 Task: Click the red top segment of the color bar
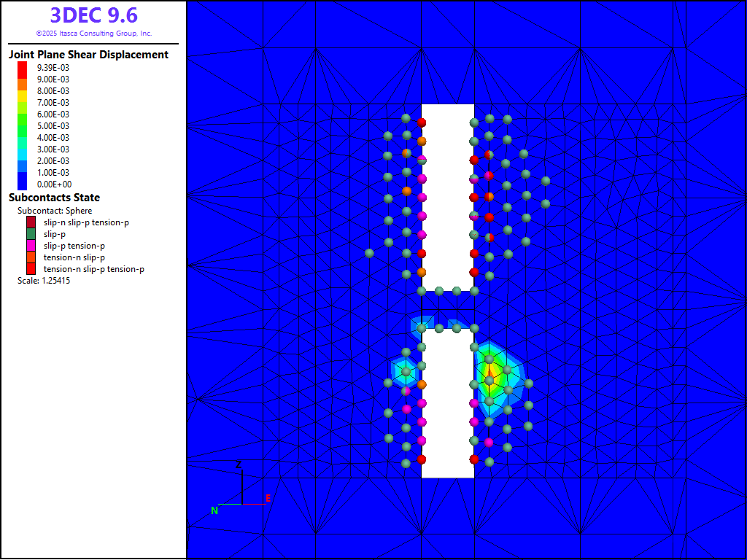(22, 68)
